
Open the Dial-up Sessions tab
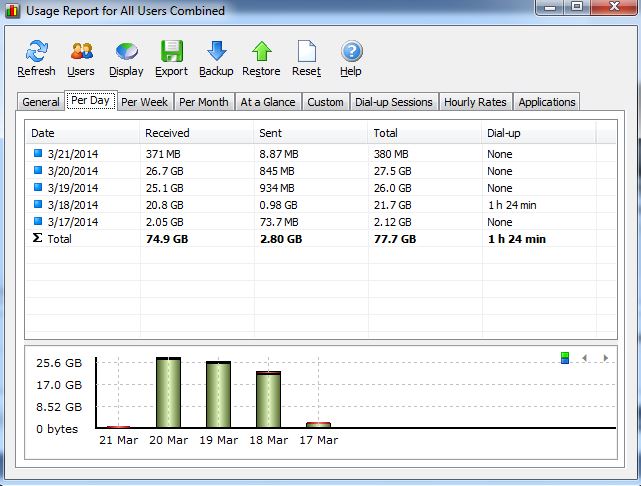(x=394, y=102)
